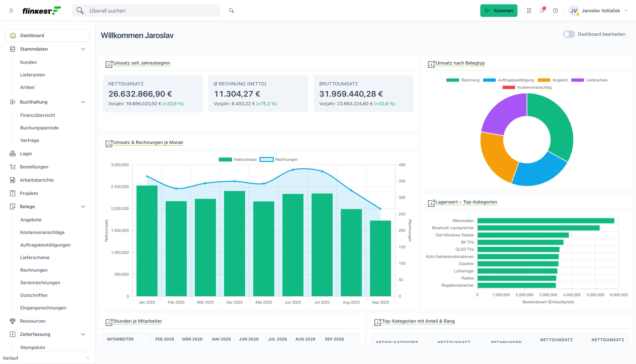Click the help question mark icon
The image size is (636, 364).
click(x=555, y=11)
